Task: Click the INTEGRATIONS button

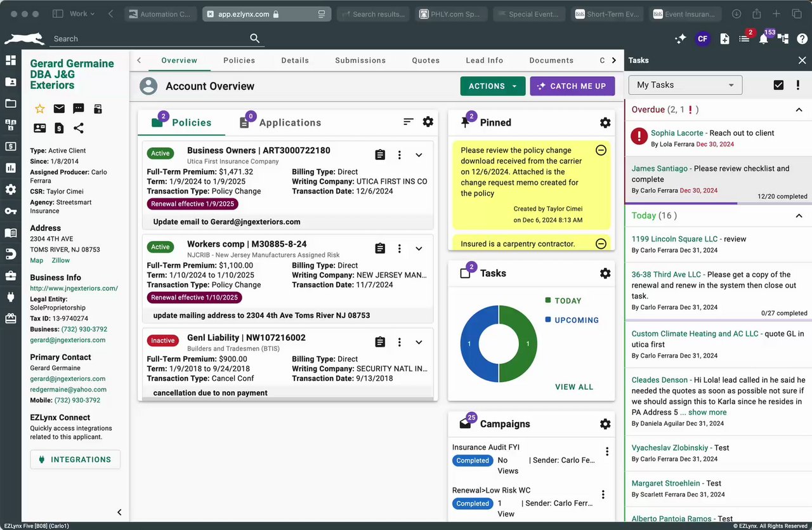Action: [75, 460]
